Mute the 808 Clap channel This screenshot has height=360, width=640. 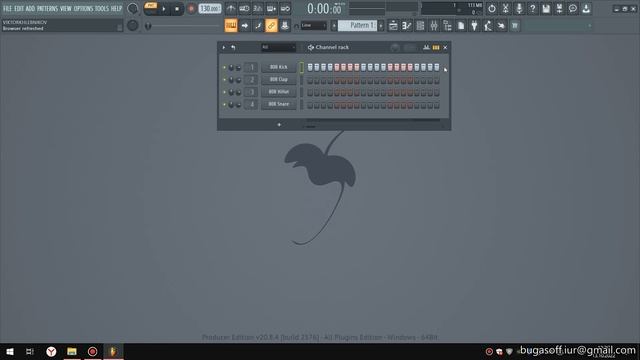pos(224,80)
